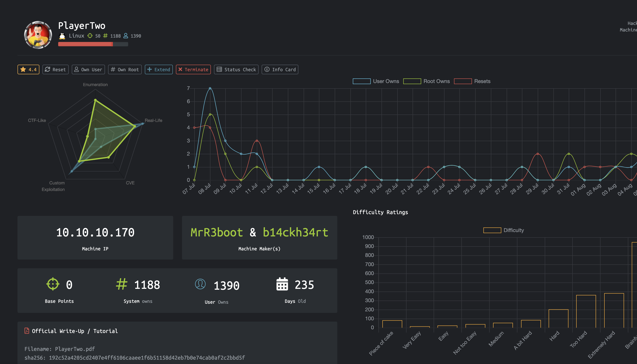This screenshot has width=637, height=364.
Task: Click the blue user owns icon beside 1390
Action: coord(126,36)
